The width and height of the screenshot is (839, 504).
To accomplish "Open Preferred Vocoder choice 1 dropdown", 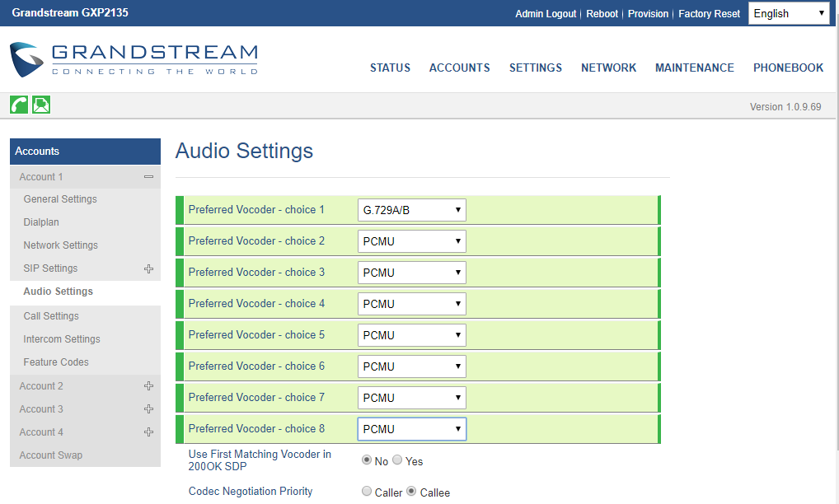I will (x=411, y=210).
